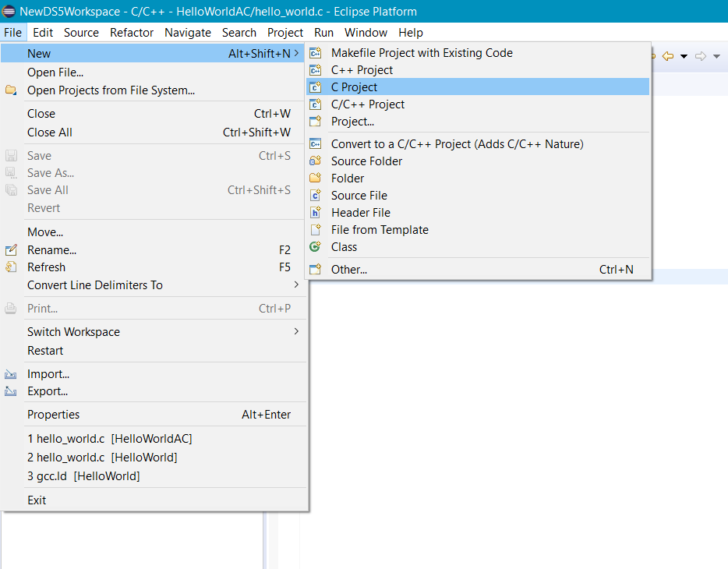Image resolution: width=728 pixels, height=569 pixels.
Task: Click the Import icon in the File menu
Action: pos(11,373)
